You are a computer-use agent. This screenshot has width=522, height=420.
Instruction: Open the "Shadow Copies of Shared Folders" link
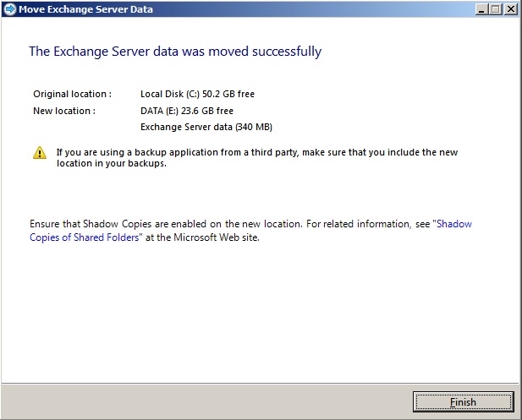[452, 225]
